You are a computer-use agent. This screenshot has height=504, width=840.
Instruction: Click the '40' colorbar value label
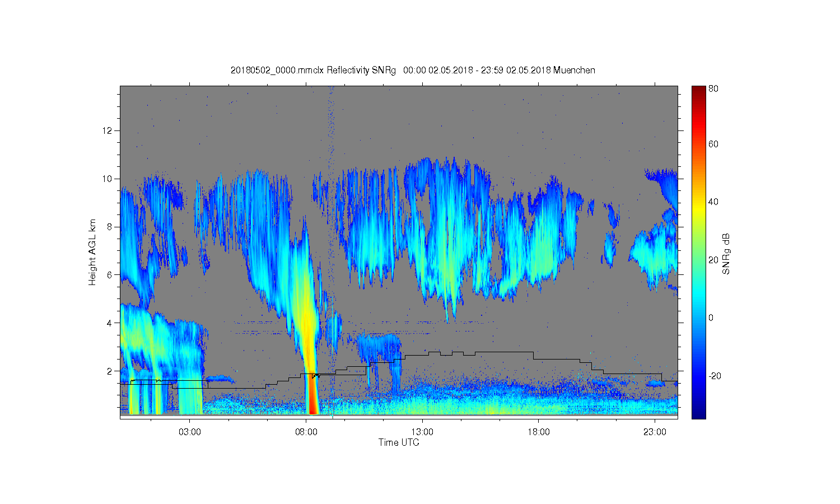point(713,202)
